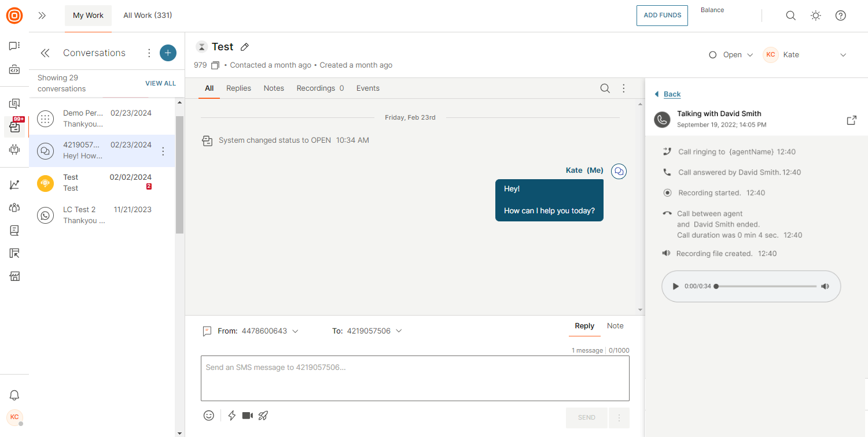Select the Note tab in composer
The width and height of the screenshot is (868, 437).
615,326
